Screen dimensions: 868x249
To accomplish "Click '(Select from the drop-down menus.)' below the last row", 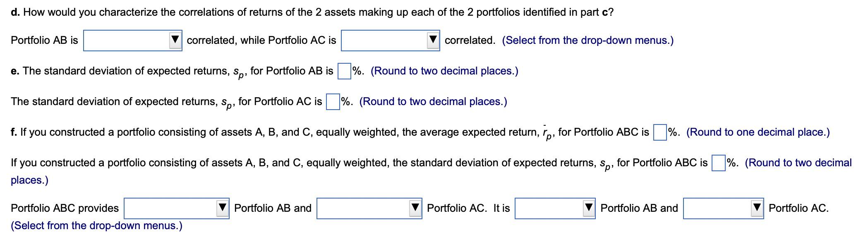I will pyautogui.click(x=97, y=225).
